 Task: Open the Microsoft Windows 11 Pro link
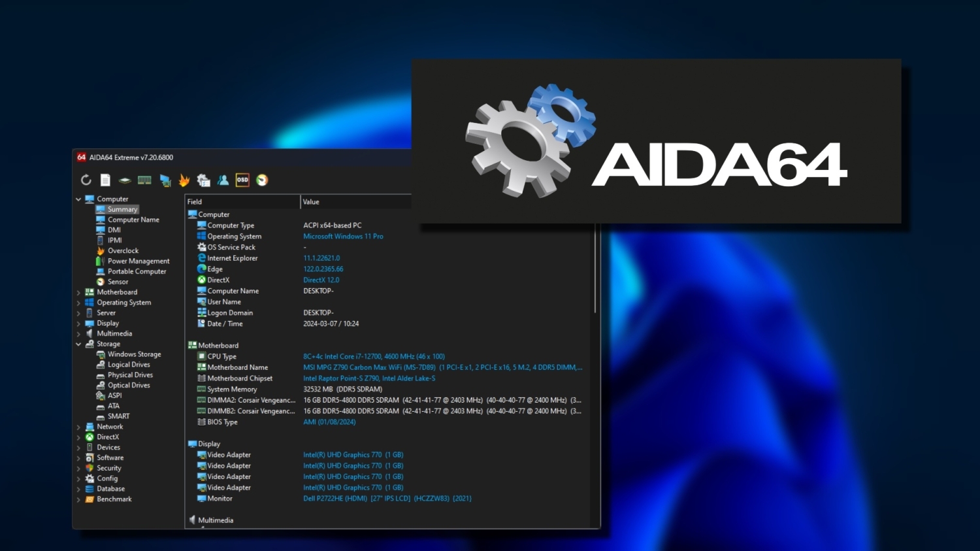(x=343, y=237)
